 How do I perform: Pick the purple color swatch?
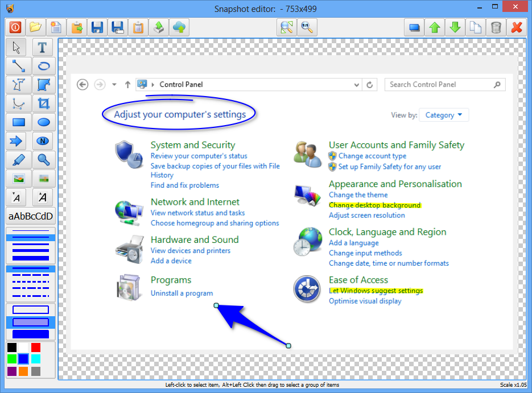point(12,371)
